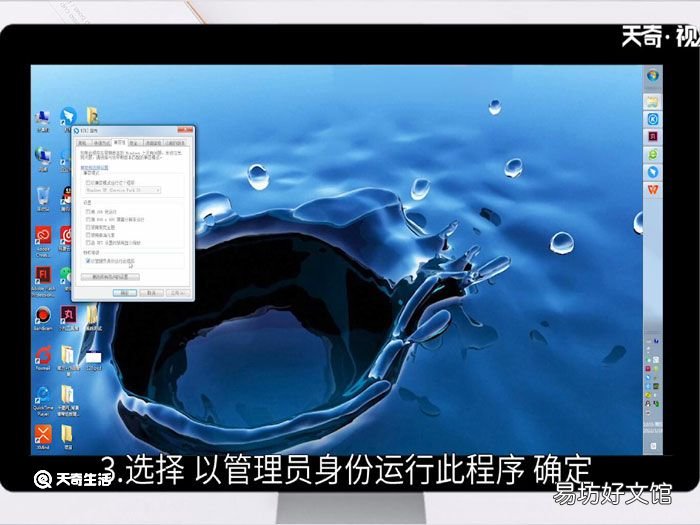This screenshot has width=700, height=525.
Task: Click the clock in the system tray
Action: (x=652, y=426)
